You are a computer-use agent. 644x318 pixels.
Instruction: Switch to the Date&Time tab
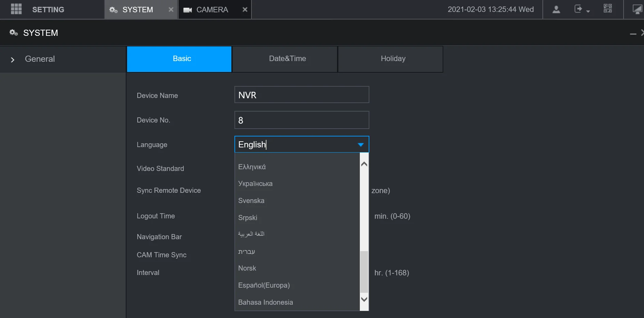287,59
